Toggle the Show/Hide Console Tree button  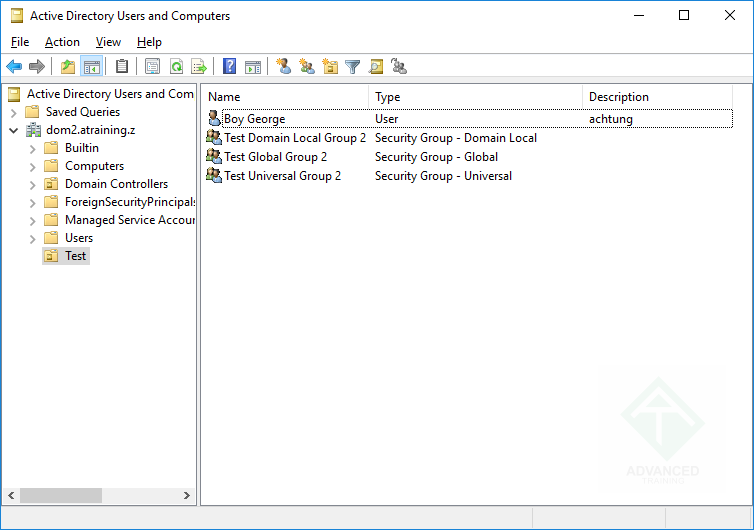coord(91,67)
